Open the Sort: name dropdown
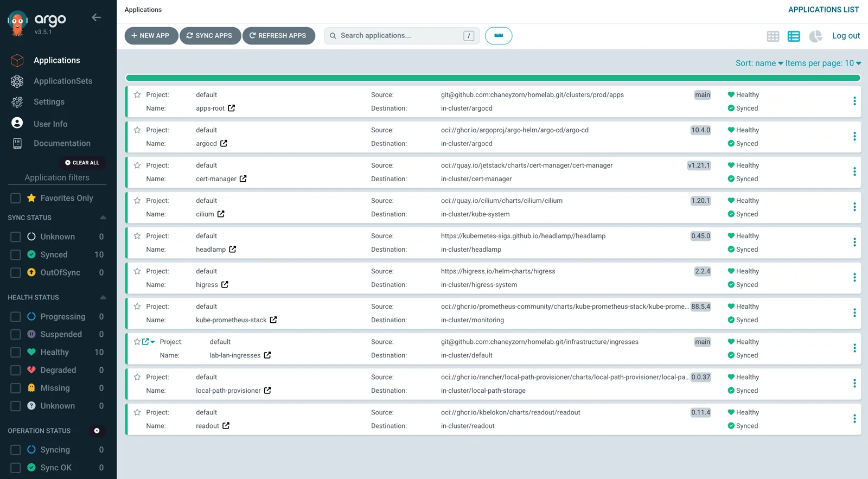Viewport: 868px width, 479px height. (x=759, y=63)
